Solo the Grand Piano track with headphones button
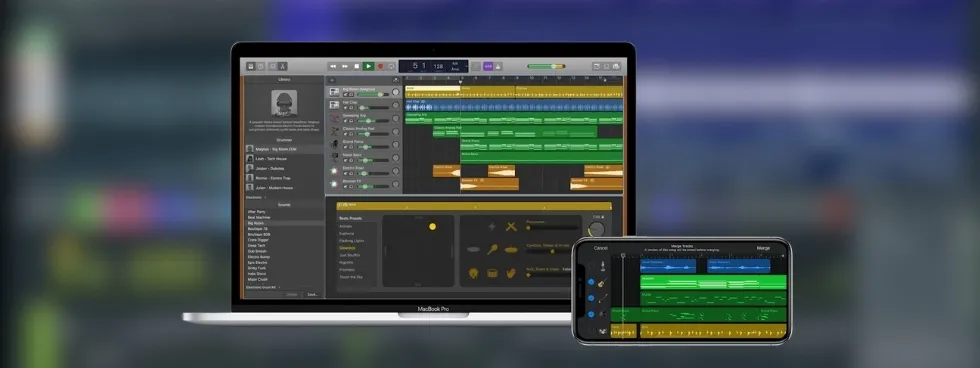Viewport: 980px width, 368px height. (351, 147)
